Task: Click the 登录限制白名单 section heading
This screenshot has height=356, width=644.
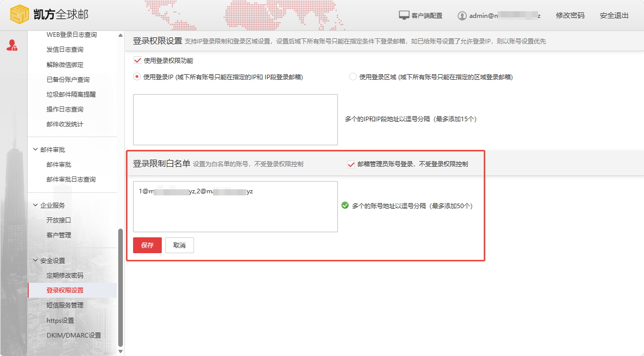Action: (162, 164)
